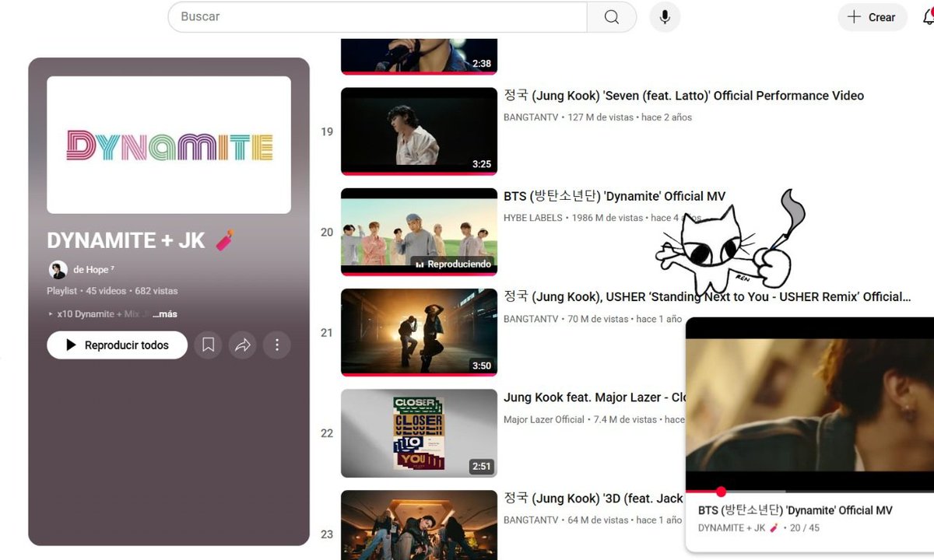This screenshot has width=934, height=560.
Task: Open playlist more options three-dot menu
Action: click(277, 345)
